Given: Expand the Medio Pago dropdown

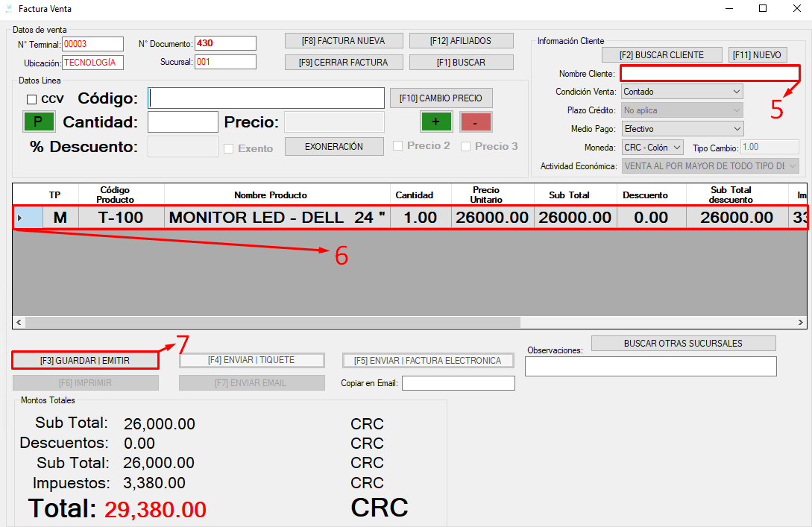Looking at the screenshot, I should click(x=682, y=129).
